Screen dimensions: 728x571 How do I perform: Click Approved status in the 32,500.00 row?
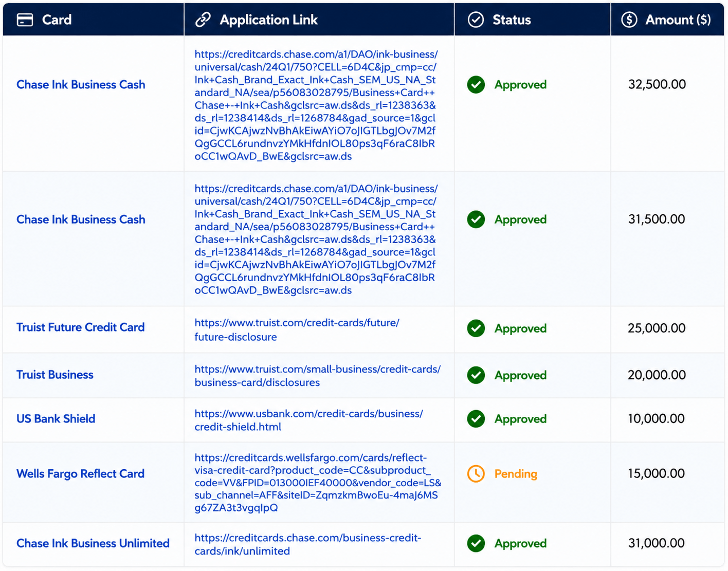click(x=520, y=85)
